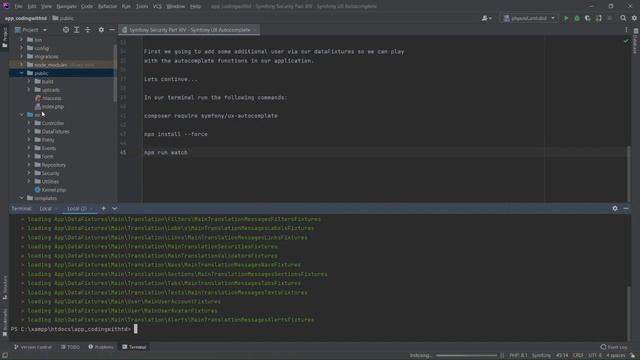Open Search Everywhere magnifier icon
640x360 pixels.
[623, 18]
